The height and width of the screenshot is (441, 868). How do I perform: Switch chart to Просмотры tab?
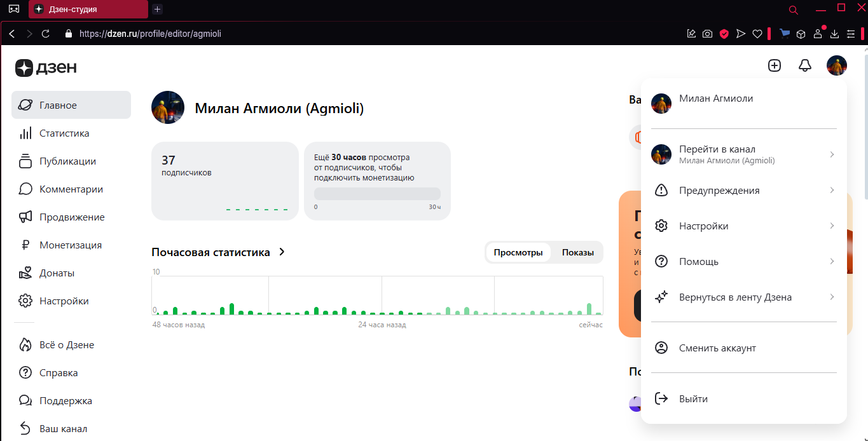[518, 252]
